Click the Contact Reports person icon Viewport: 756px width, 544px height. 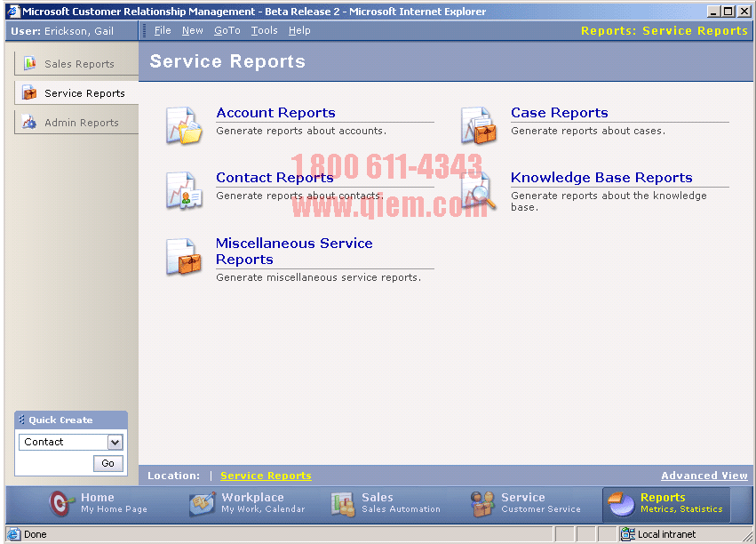tap(184, 190)
